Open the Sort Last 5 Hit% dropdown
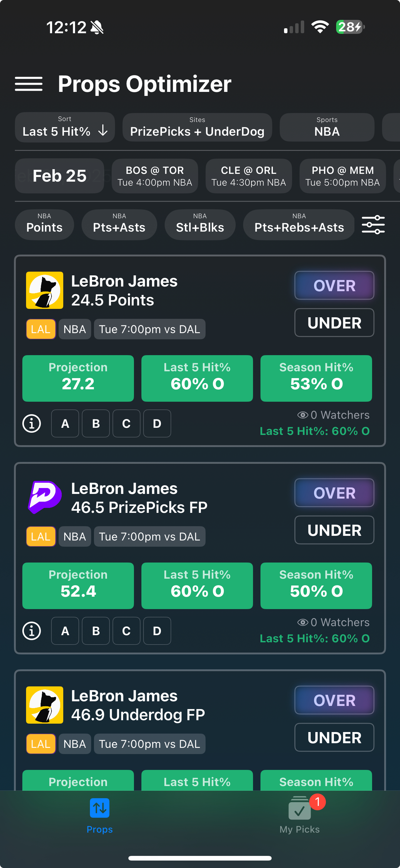Viewport: 400px width, 868px height. coord(65,127)
